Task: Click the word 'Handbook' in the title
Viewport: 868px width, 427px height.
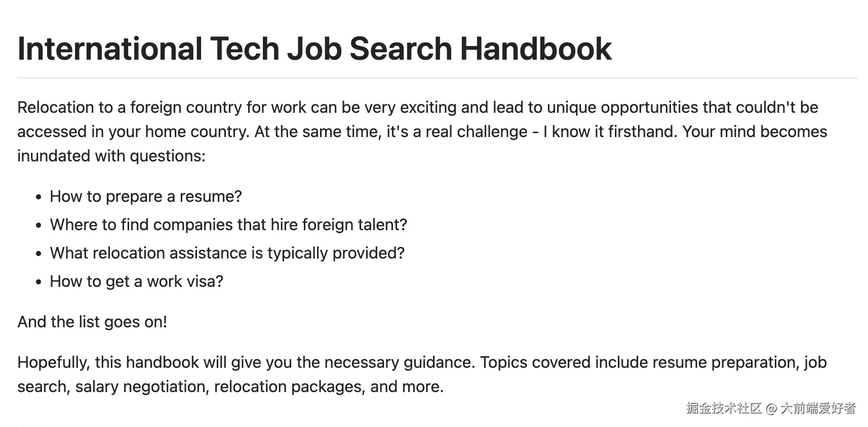Action: (536, 49)
